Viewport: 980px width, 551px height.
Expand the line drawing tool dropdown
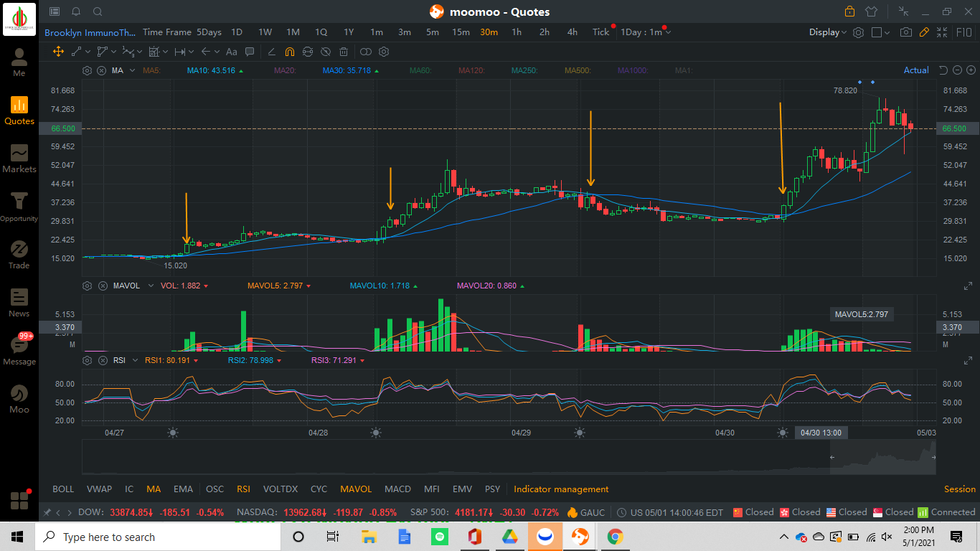pyautogui.click(x=88, y=52)
